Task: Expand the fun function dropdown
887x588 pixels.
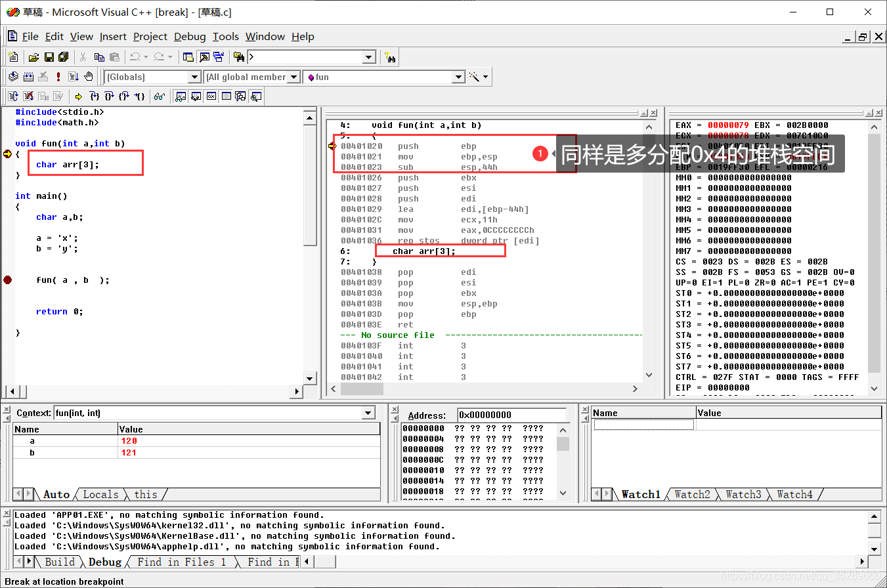Action: tap(458, 77)
